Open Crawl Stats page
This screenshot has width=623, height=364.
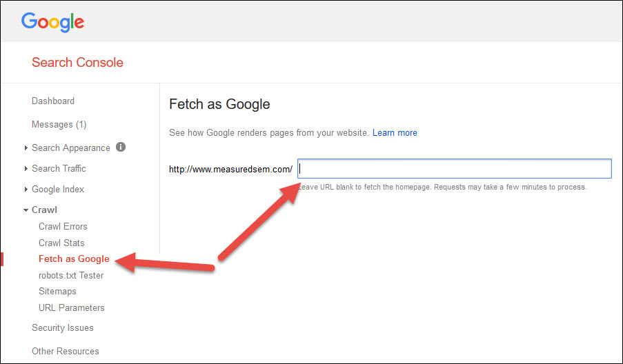tap(61, 243)
